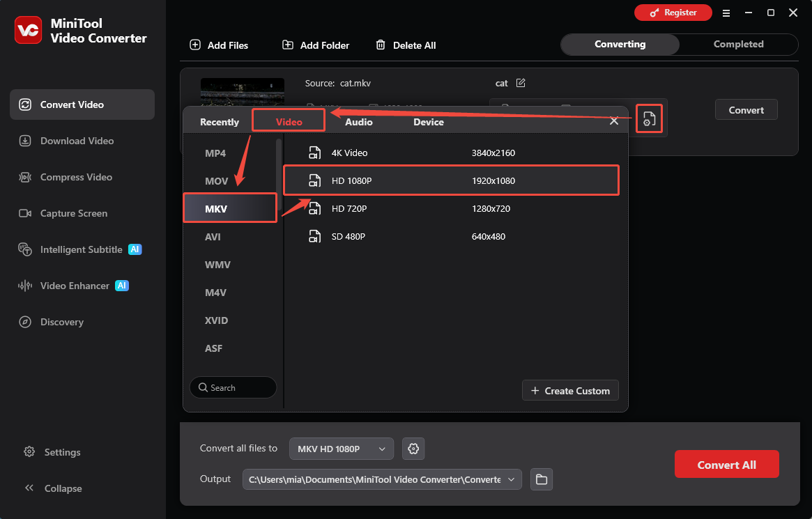This screenshot has width=812, height=519.
Task: Click the 4K Video file icon
Action: click(315, 153)
